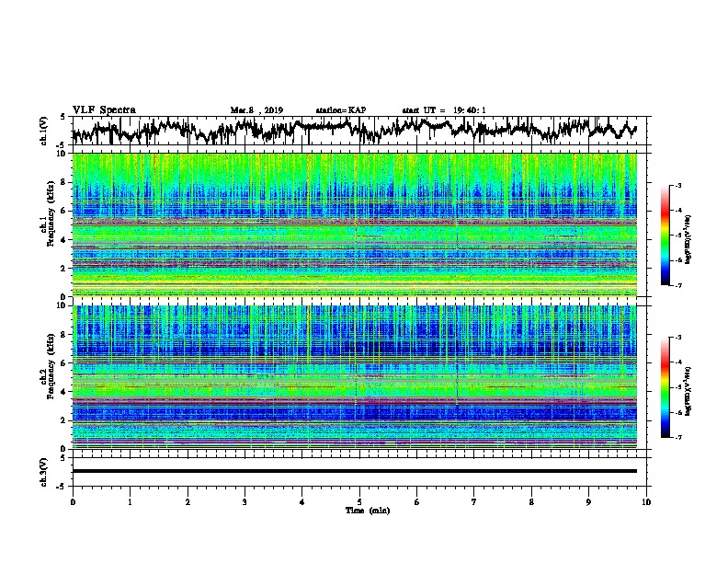Click the '8' kHz tick on ch.2 axis

point(65,335)
